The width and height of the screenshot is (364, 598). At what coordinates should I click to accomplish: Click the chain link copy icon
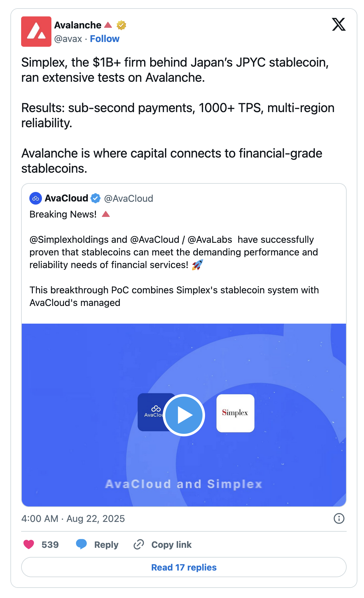coord(138,544)
